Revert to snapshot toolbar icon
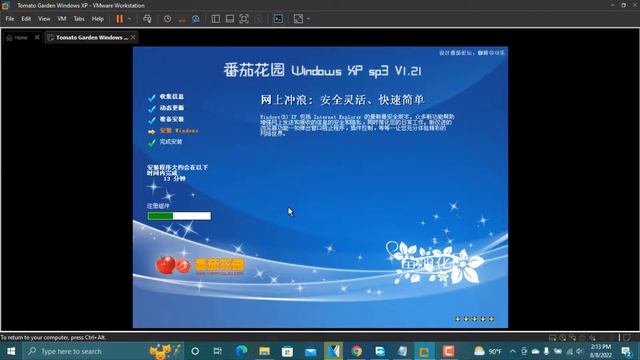This screenshot has width=640, height=360. (x=182, y=19)
